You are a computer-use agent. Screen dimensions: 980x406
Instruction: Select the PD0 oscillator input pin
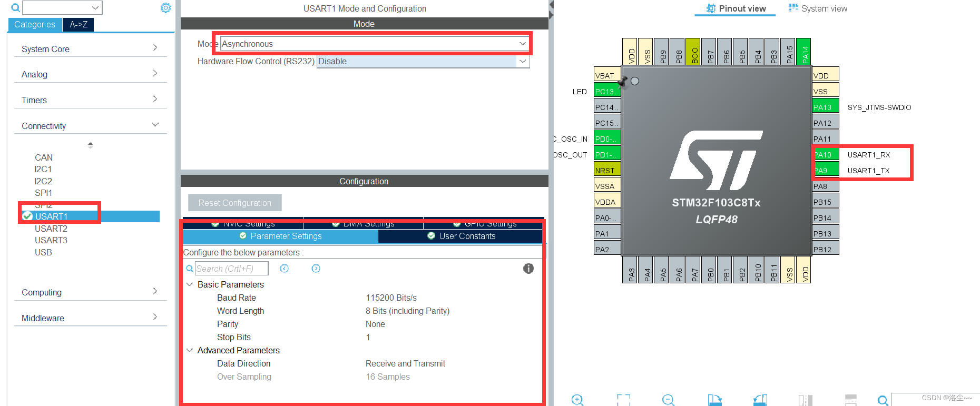point(607,138)
